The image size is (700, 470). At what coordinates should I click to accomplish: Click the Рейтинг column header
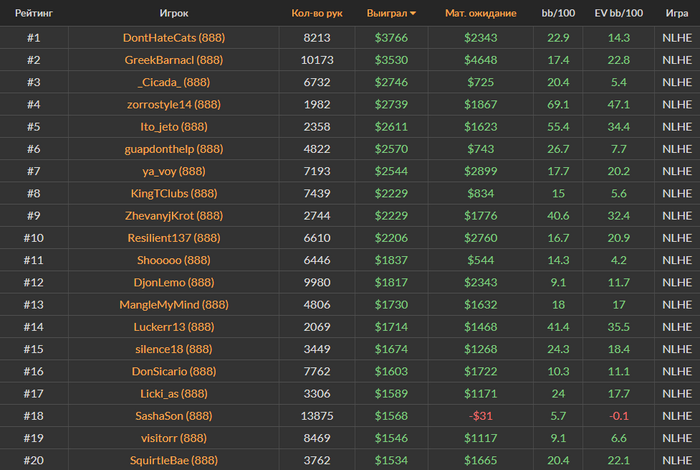pos(34,13)
